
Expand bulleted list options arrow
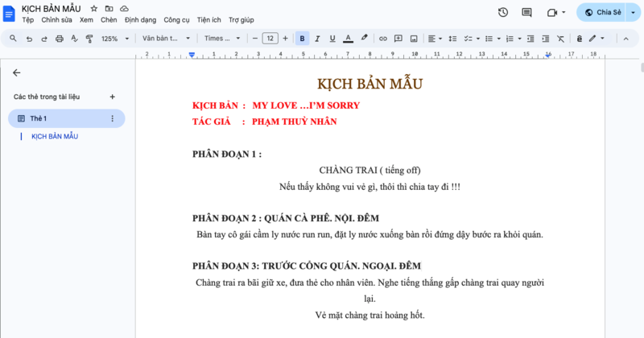click(x=498, y=39)
